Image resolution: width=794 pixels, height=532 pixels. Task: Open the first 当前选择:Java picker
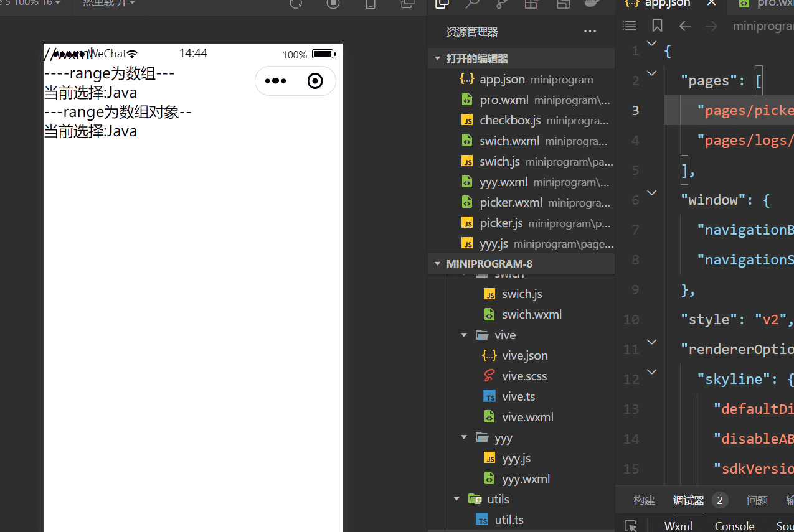[90, 93]
